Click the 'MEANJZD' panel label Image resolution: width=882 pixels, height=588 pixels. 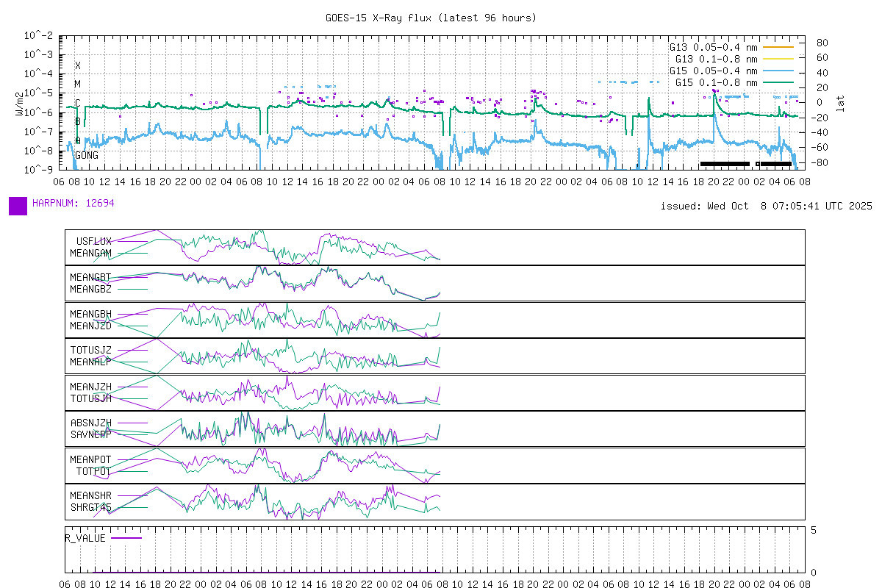[91, 326]
